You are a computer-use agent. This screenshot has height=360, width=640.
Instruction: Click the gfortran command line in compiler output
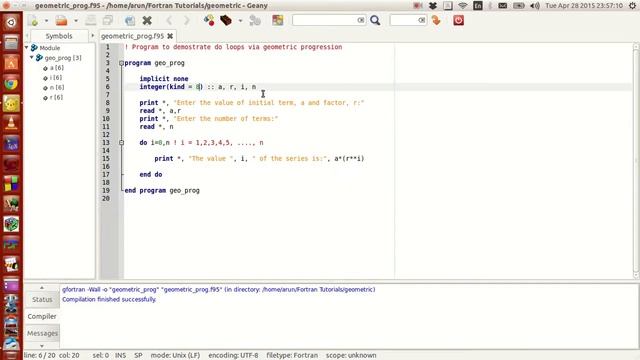click(218, 289)
